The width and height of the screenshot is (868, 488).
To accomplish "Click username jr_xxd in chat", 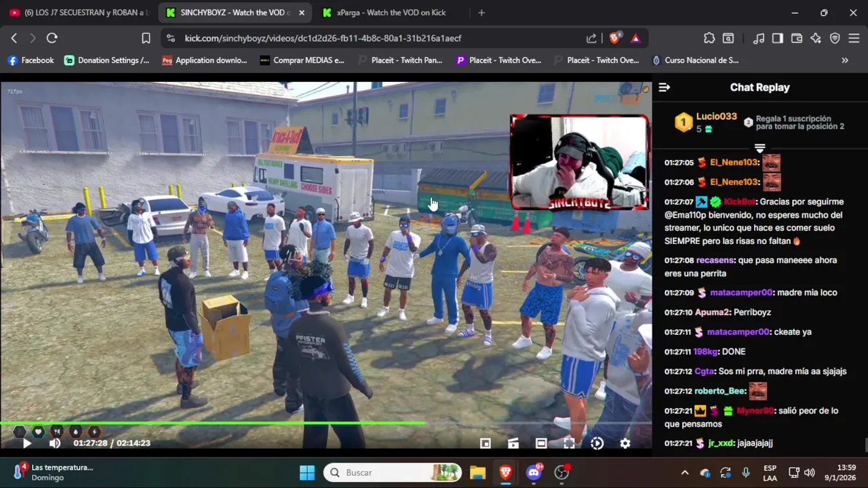I will click(720, 443).
